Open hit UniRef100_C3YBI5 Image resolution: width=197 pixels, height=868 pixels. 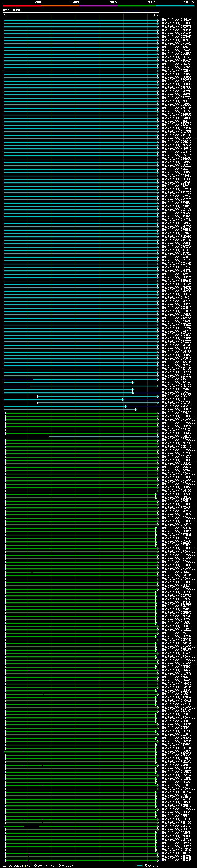tap(177, 413)
